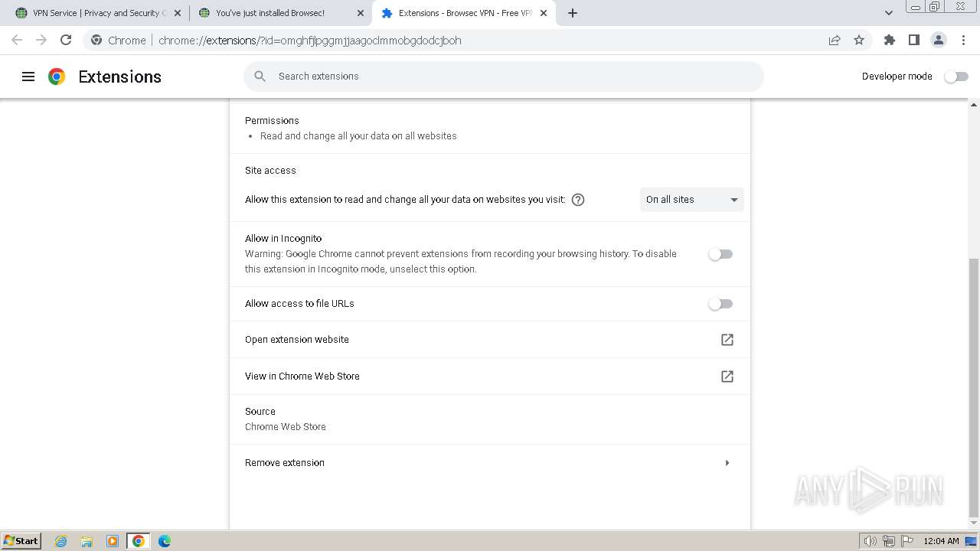Click the browser forward arrow

click(x=41, y=40)
